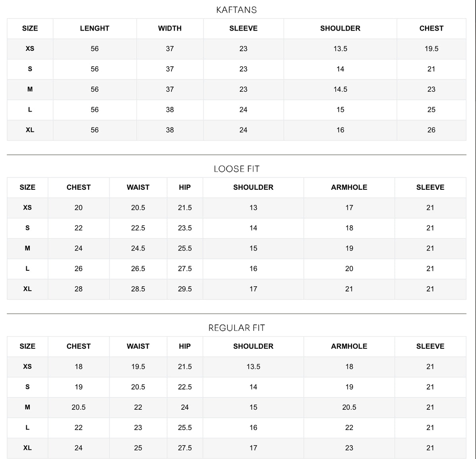This screenshot has width=476, height=459.
Task: Select the Kaftans XS size row label
Action: [30, 48]
